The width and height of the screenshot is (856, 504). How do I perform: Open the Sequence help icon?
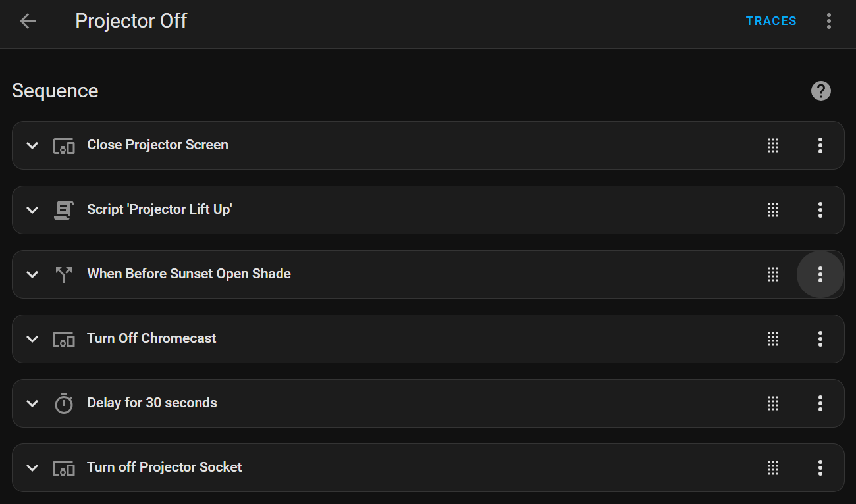pos(820,91)
